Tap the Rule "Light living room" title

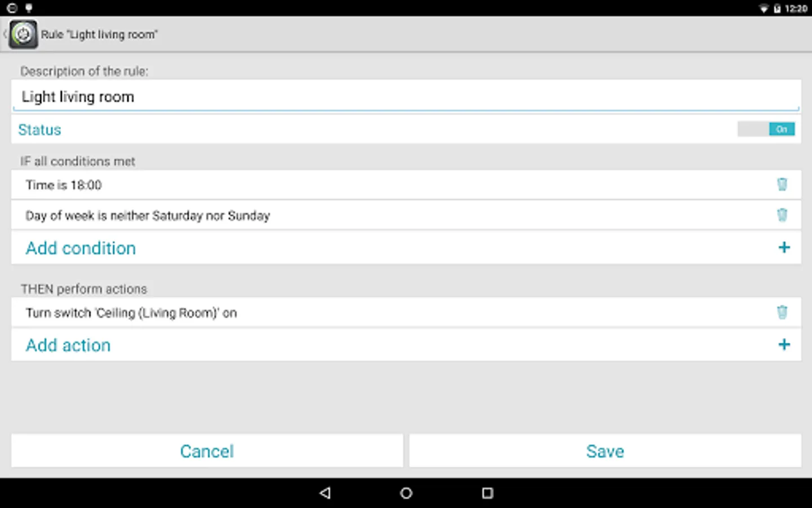(x=99, y=34)
